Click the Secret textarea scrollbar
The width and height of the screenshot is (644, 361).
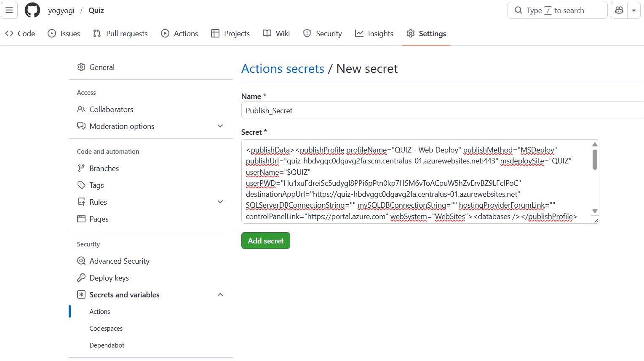pyautogui.click(x=594, y=159)
